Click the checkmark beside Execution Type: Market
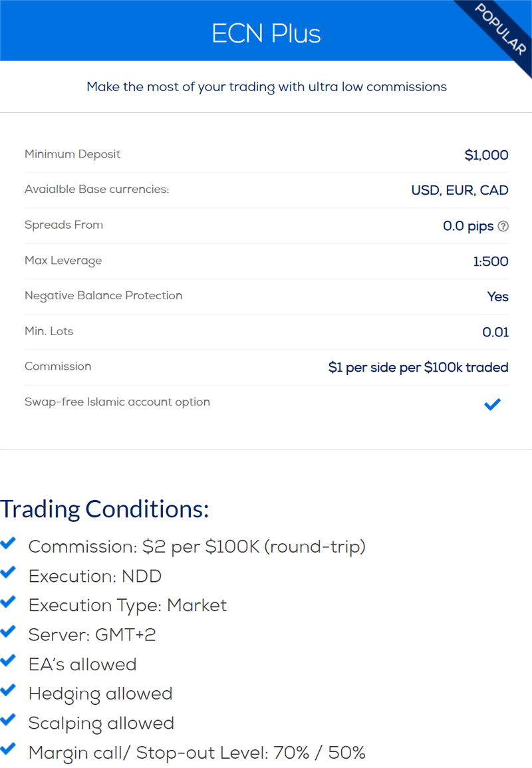The image size is (532, 768). point(9,602)
